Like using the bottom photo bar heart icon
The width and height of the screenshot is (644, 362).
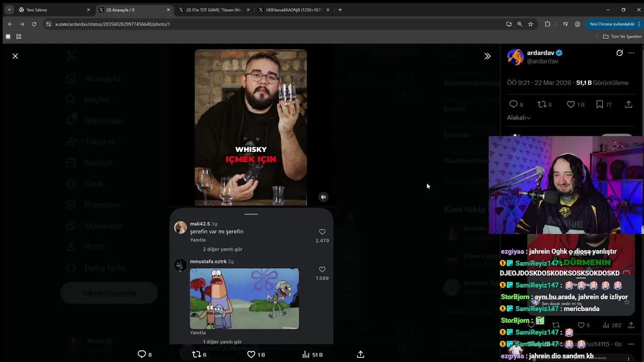point(251,354)
